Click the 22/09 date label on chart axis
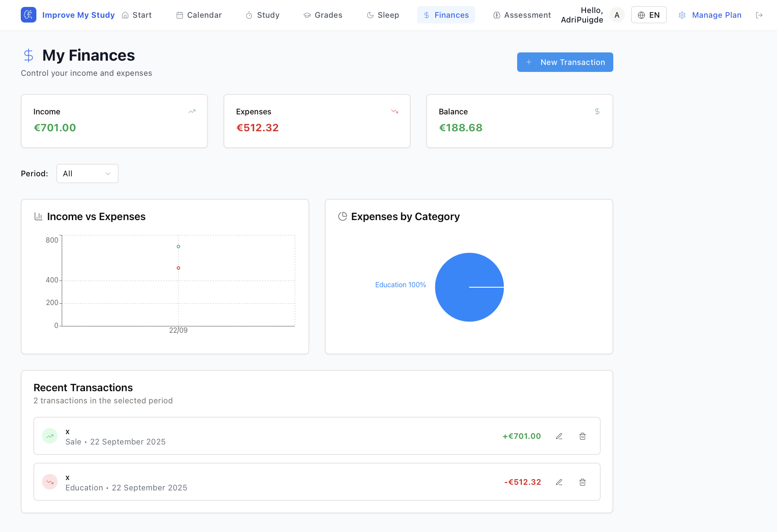The width and height of the screenshot is (777, 532). 178,330
